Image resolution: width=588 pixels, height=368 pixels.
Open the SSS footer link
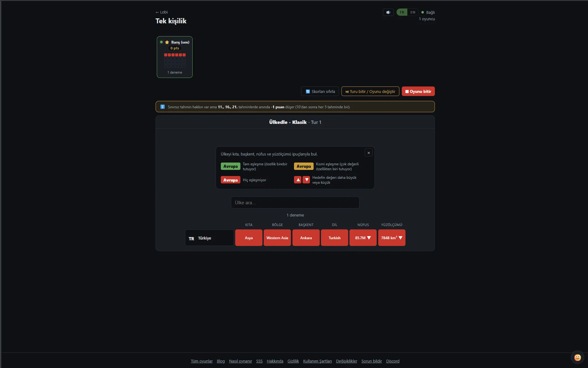[x=259, y=361]
